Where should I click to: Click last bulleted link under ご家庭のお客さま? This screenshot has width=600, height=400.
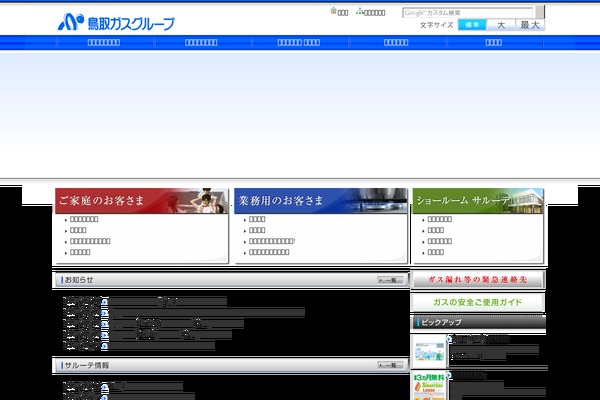click(80, 252)
